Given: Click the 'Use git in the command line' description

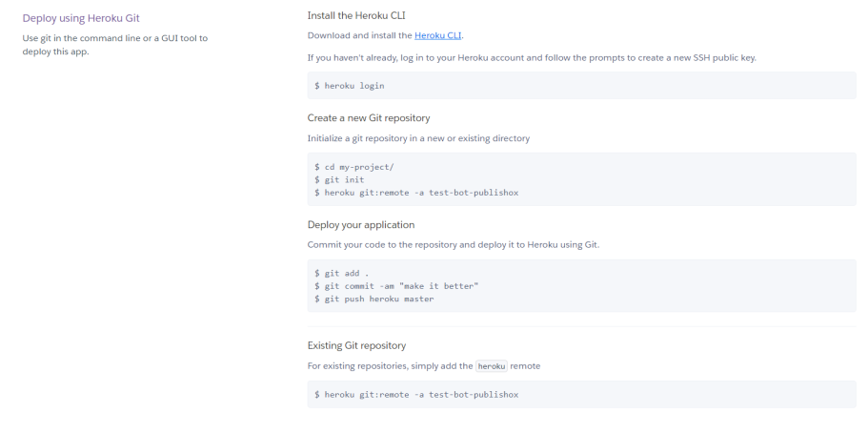Looking at the screenshot, I should [115, 45].
